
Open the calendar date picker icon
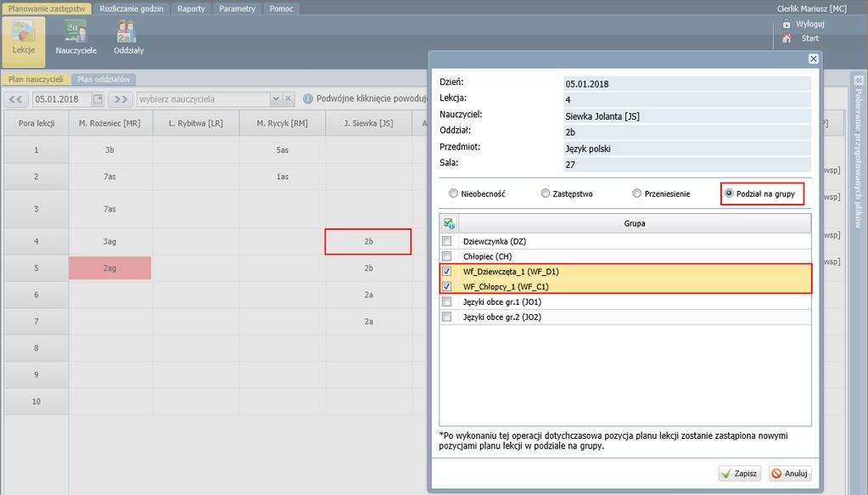[98, 99]
